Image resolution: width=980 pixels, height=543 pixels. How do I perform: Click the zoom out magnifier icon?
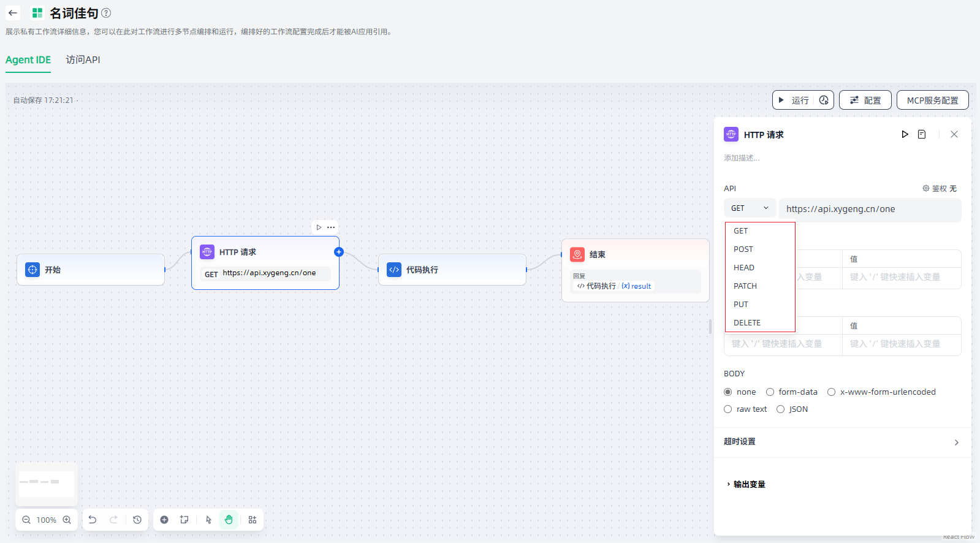tap(26, 520)
